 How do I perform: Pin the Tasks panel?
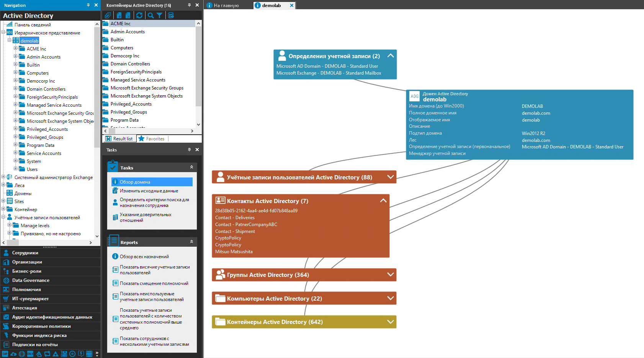pos(189,150)
